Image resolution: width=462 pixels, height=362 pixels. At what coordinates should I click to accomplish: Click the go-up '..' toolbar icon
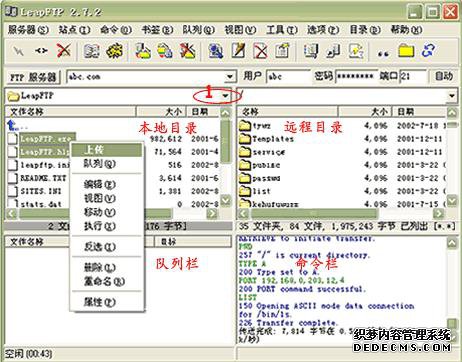[383, 53]
